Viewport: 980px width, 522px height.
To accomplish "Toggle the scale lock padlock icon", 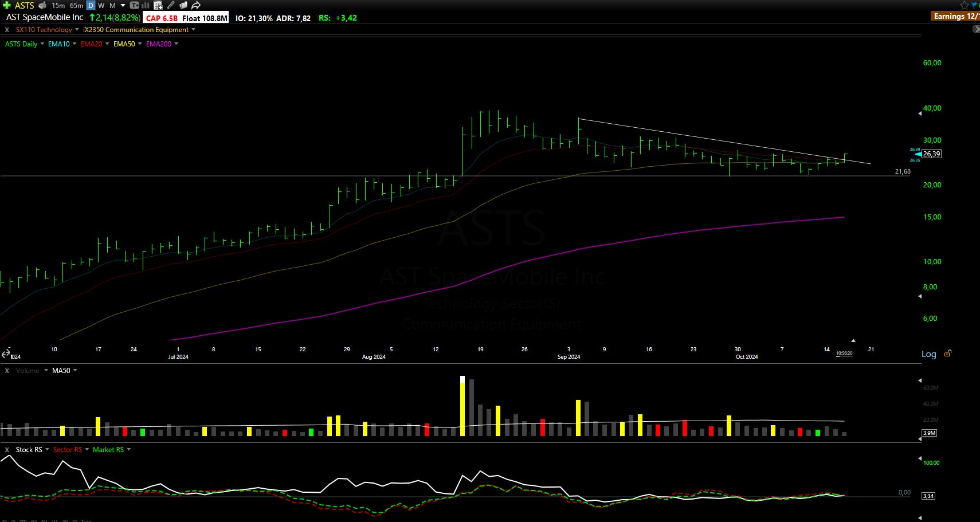I will [948, 353].
